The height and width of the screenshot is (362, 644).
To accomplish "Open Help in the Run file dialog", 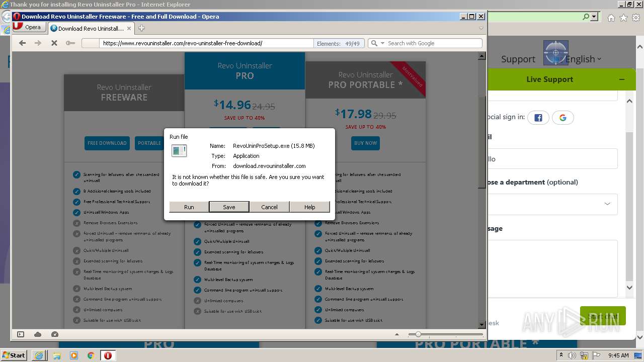I will [x=309, y=207].
